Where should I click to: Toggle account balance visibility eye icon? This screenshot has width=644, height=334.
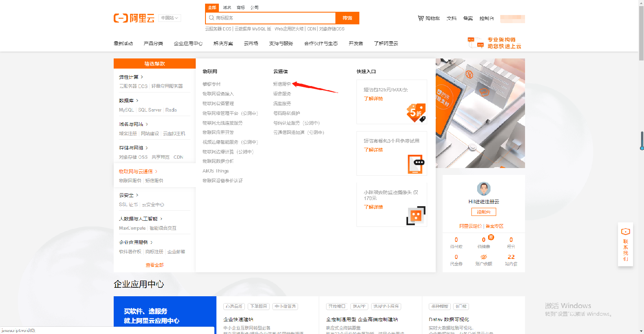(x=484, y=257)
